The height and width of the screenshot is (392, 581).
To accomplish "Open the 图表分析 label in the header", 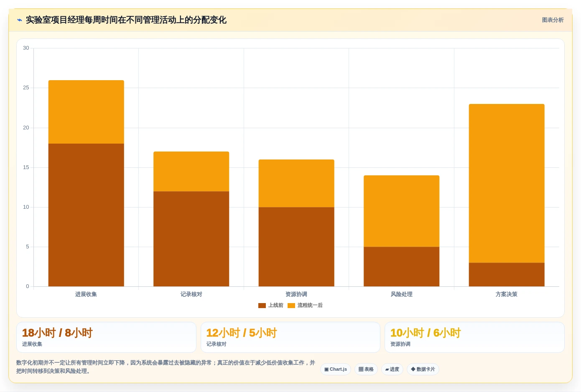I will [553, 20].
